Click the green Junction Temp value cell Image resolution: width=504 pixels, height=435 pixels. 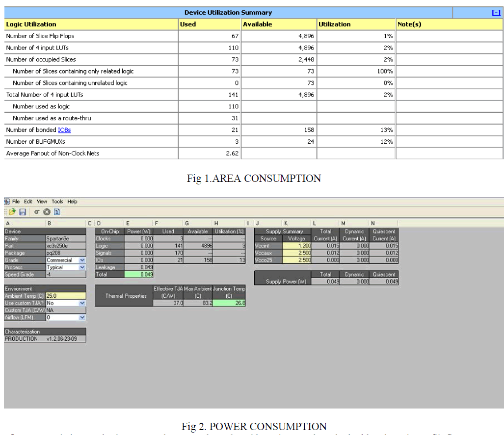tap(229, 303)
